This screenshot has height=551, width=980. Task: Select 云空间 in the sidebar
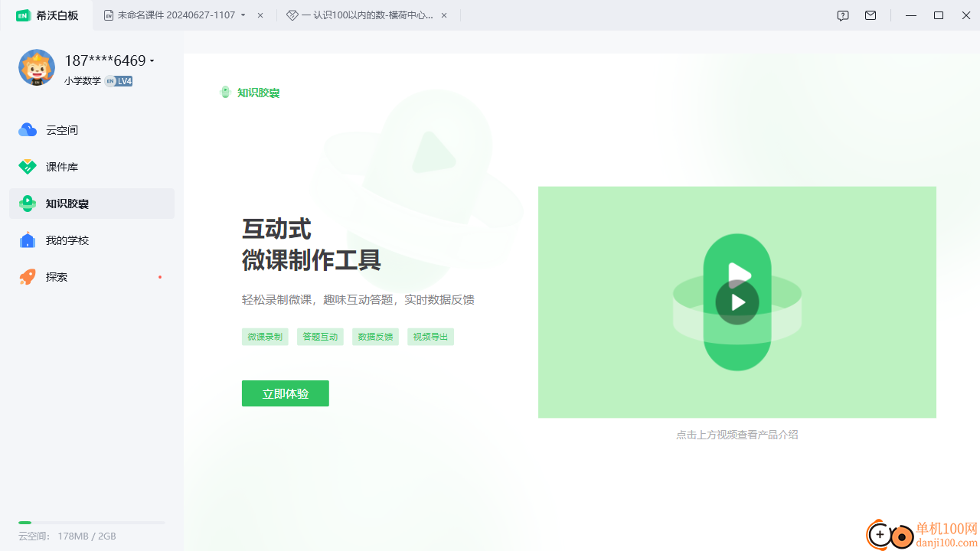click(x=92, y=130)
